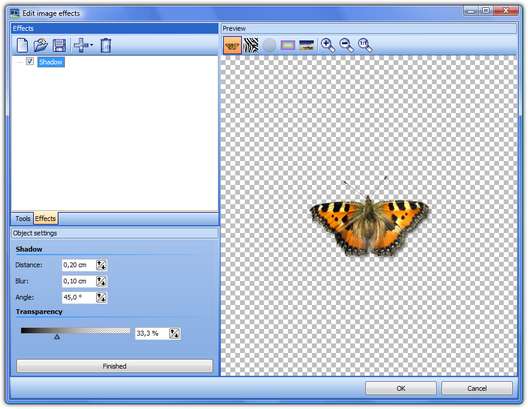Add a new effect with plus icon

(81, 45)
